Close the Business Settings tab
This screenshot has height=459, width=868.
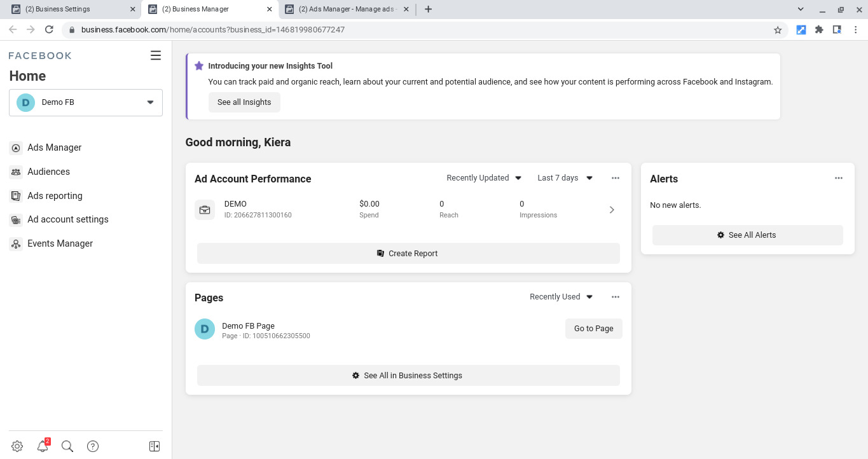pyautogui.click(x=133, y=9)
